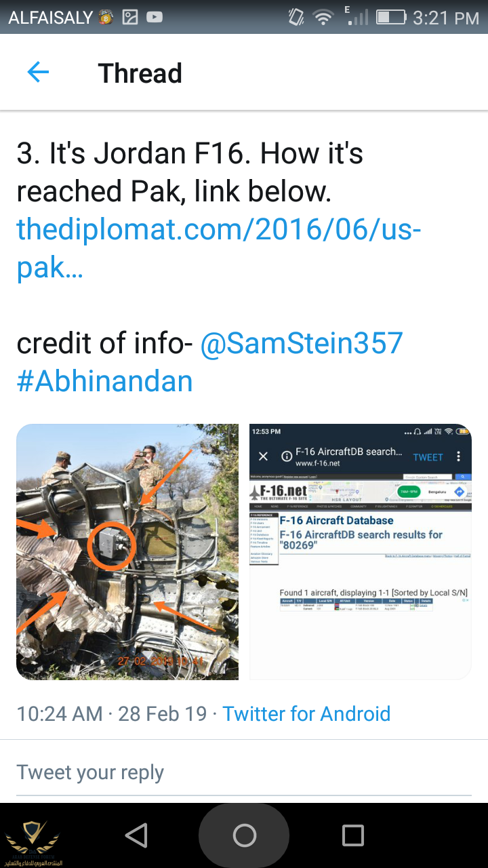Viewport: 488px width, 868px height.
Task: Tap the Thread header title
Action: 140,73
